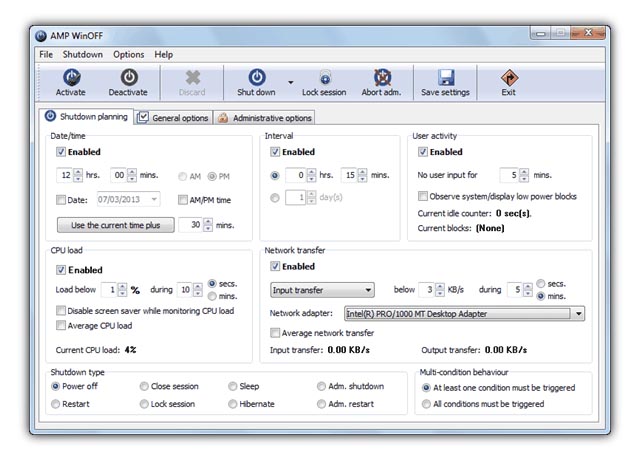Click the Exit toolbar icon

pos(509,78)
